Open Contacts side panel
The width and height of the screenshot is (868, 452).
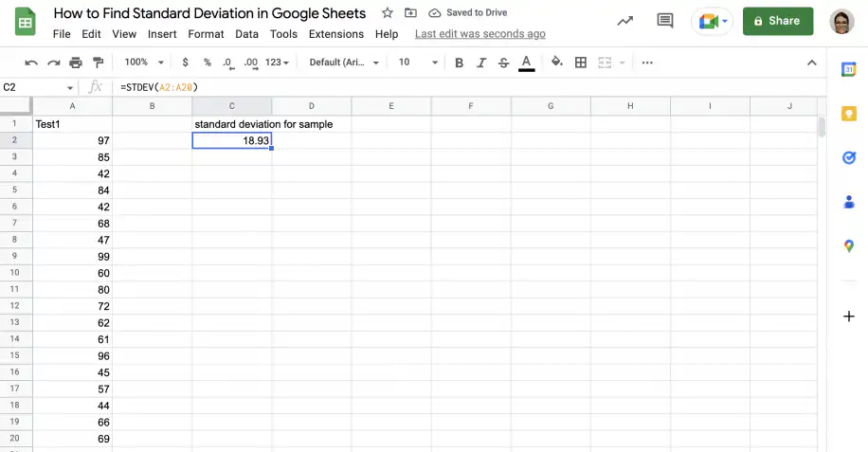click(849, 202)
